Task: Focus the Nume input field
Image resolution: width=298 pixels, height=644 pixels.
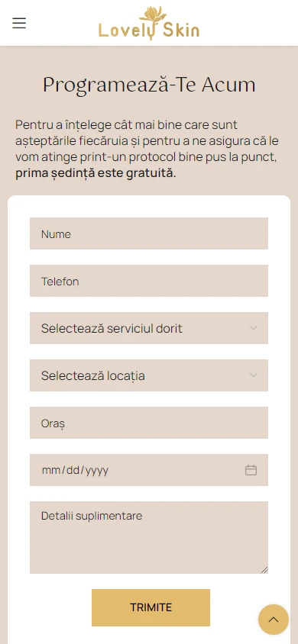Action: click(149, 233)
